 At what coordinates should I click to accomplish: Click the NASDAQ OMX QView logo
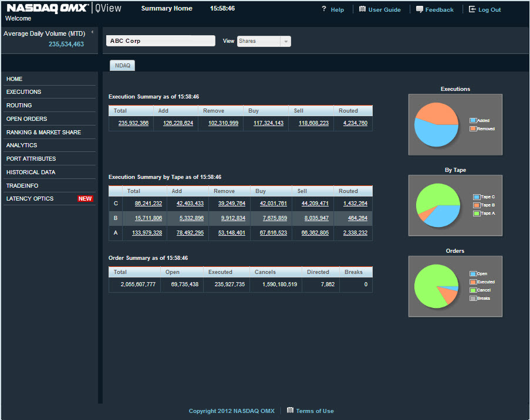[x=64, y=8]
